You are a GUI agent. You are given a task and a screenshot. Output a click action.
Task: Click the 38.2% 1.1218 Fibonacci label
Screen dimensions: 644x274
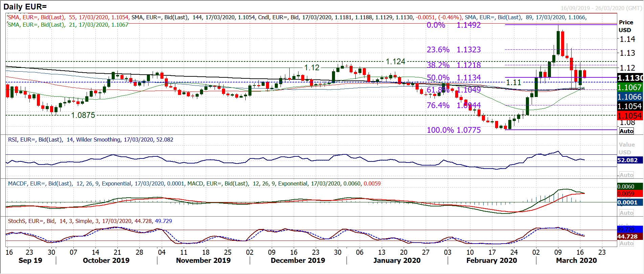[453, 65]
